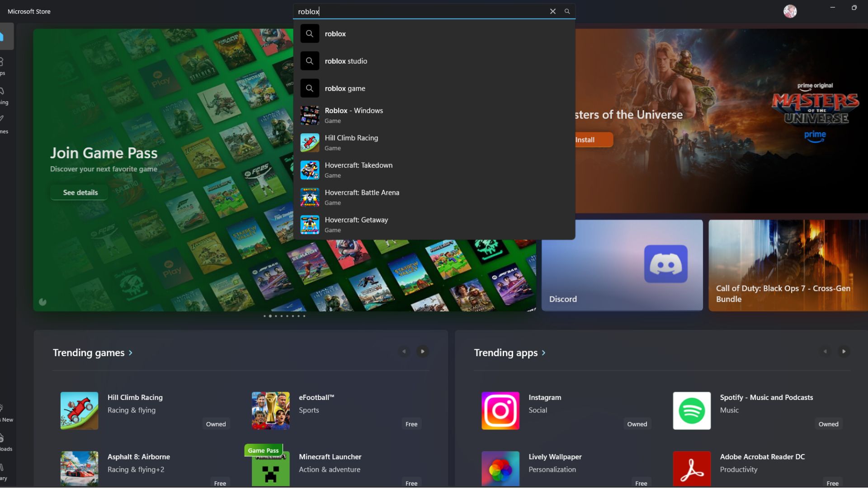Open Lively Wallpaper icon

[500, 469]
